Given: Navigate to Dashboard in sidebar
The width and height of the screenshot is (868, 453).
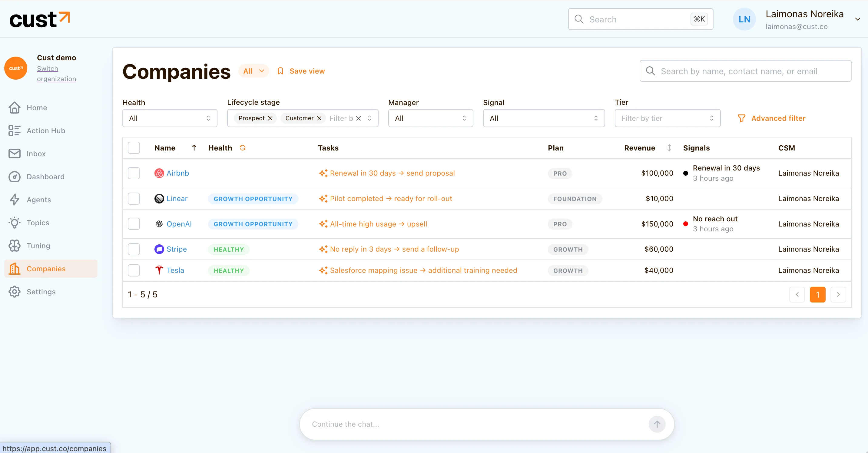Looking at the screenshot, I should tap(51, 177).
